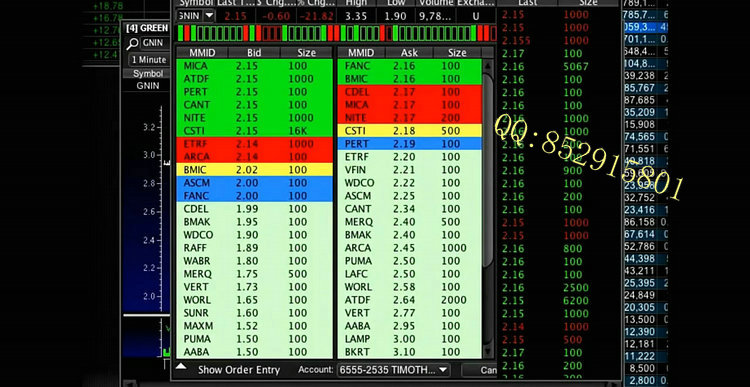Click the GNIN symbol search input field
This screenshot has height=387, width=750.
coord(155,43)
